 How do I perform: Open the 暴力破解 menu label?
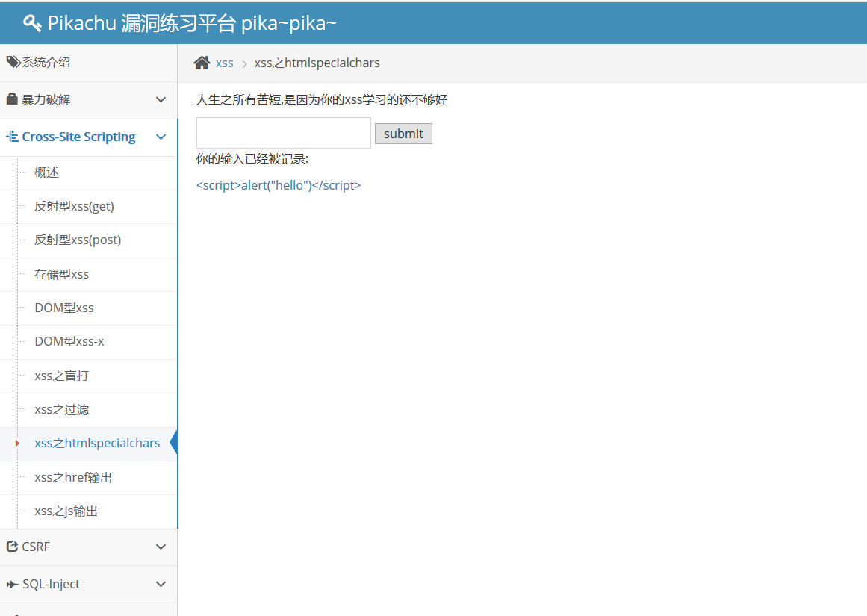tap(46, 99)
